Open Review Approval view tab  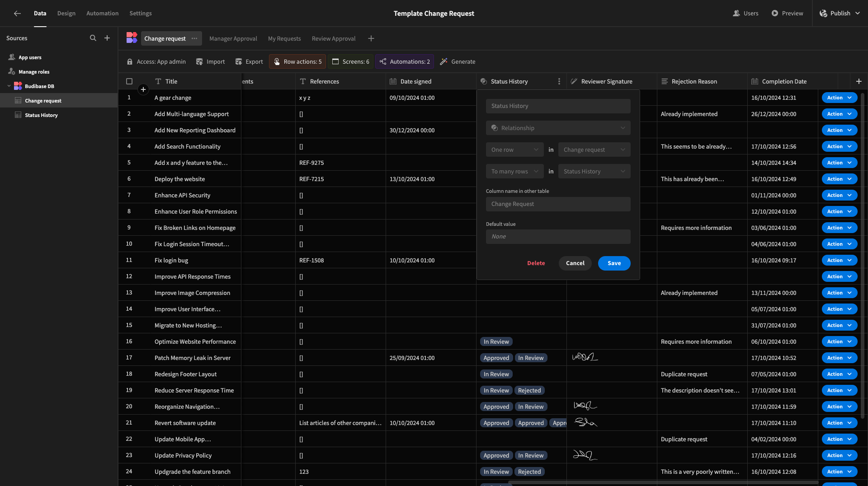click(334, 38)
